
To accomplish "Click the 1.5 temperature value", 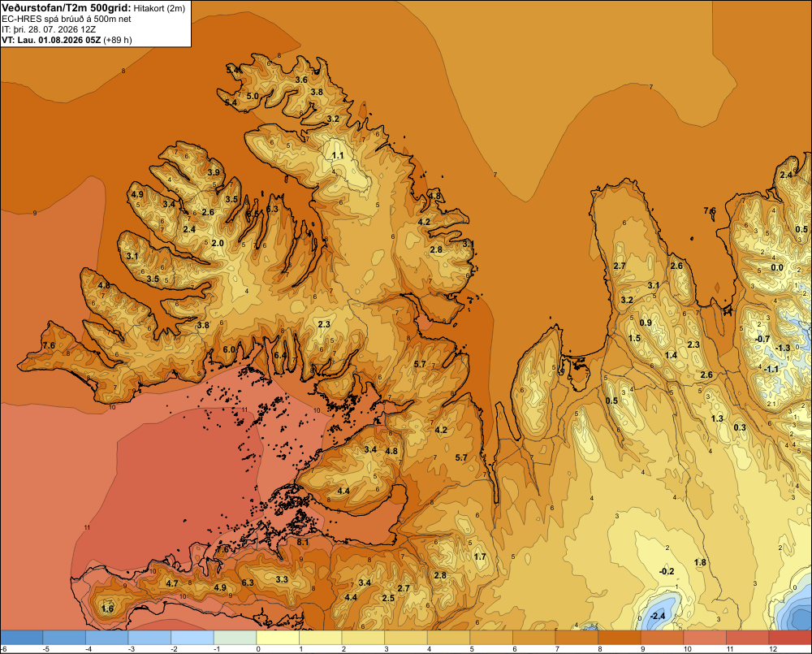I will 634,338.
